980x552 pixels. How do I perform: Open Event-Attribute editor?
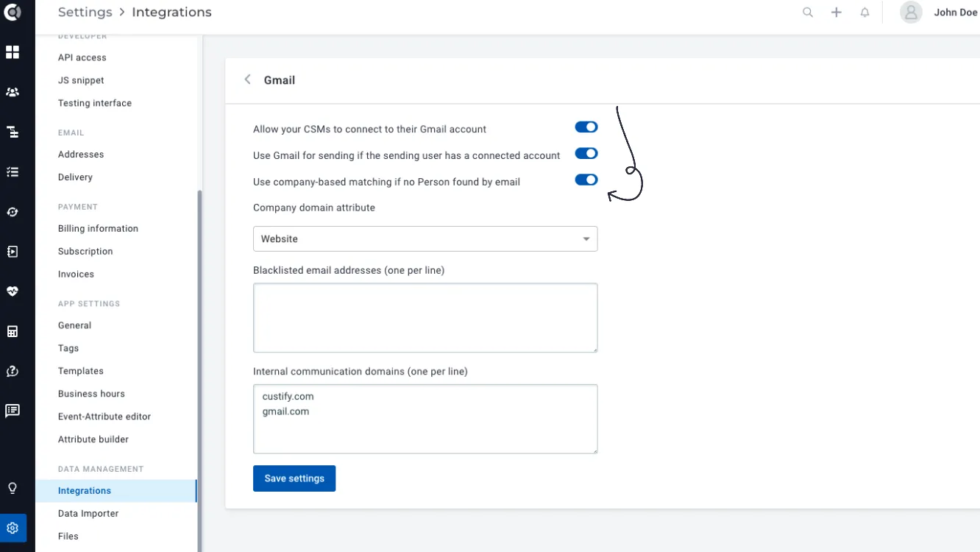click(104, 417)
